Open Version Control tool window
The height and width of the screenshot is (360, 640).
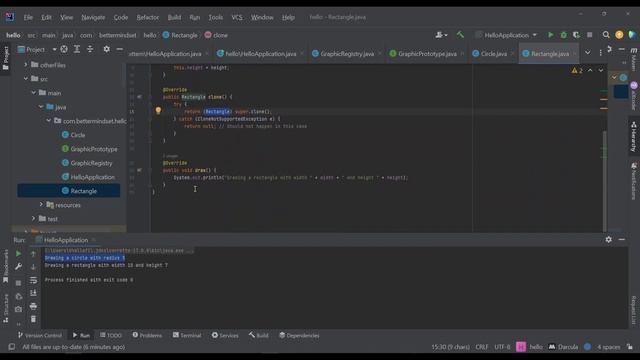pos(40,335)
